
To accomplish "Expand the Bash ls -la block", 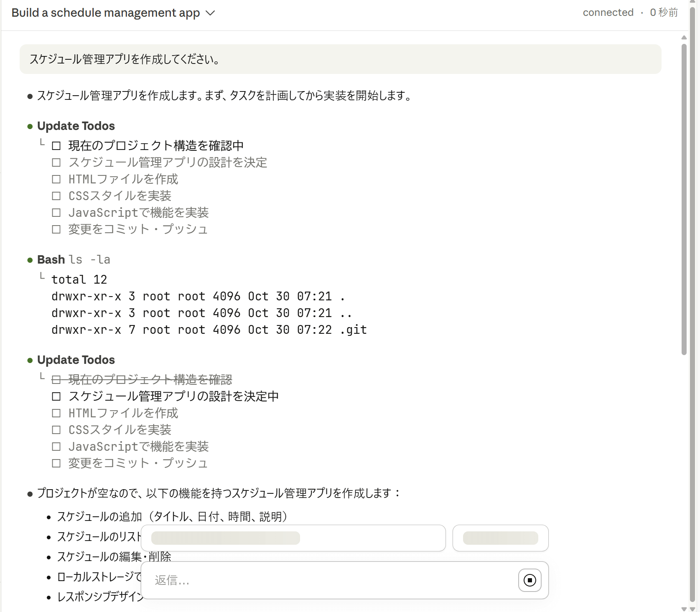I will (x=51, y=260).
